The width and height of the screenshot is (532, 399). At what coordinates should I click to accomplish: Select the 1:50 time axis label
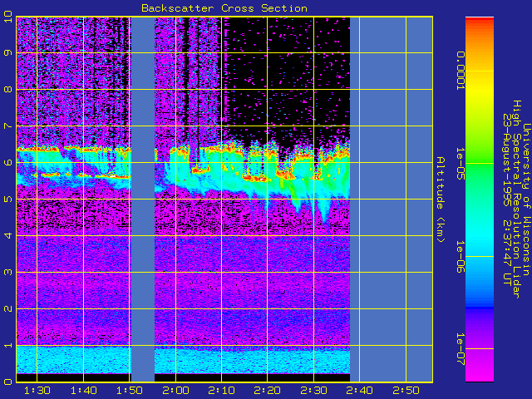130,391
